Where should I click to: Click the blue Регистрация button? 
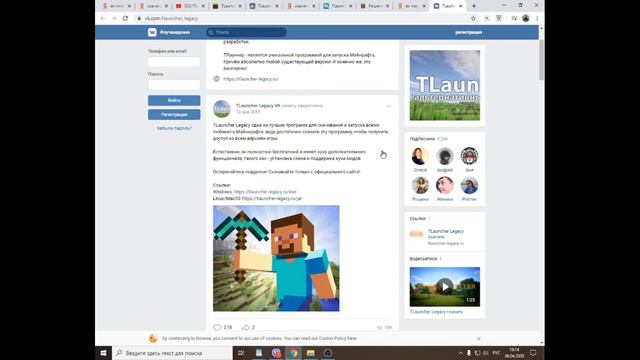click(174, 115)
